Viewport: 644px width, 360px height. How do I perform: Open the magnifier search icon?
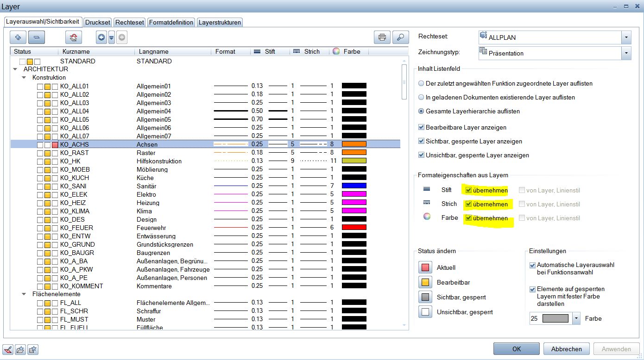pyautogui.click(x=401, y=37)
